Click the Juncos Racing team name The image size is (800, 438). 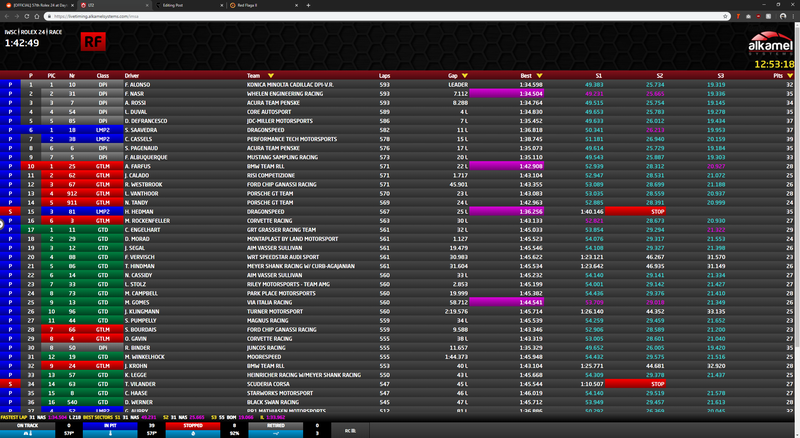[x=266, y=348]
